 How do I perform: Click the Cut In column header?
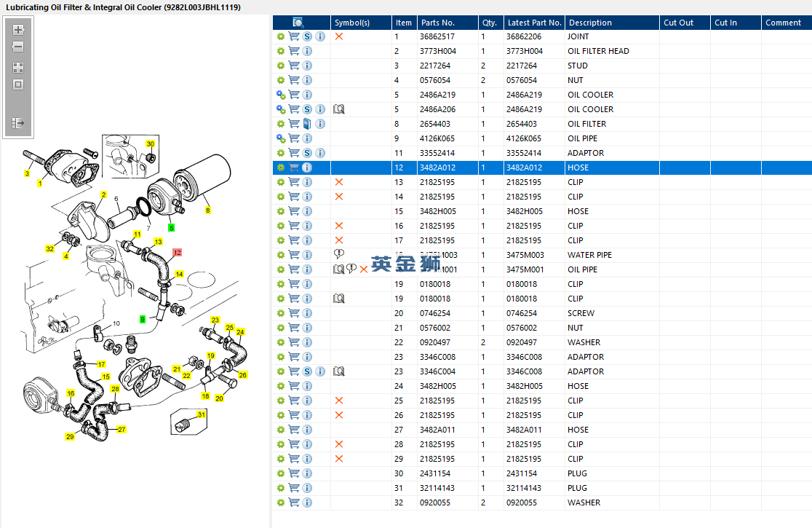pyautogui.click(x=736, y=23)
